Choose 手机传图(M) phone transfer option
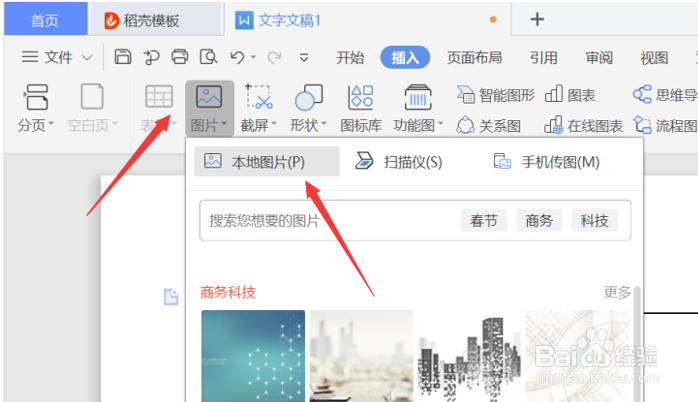The image size is (698, 402). [547, 162]
